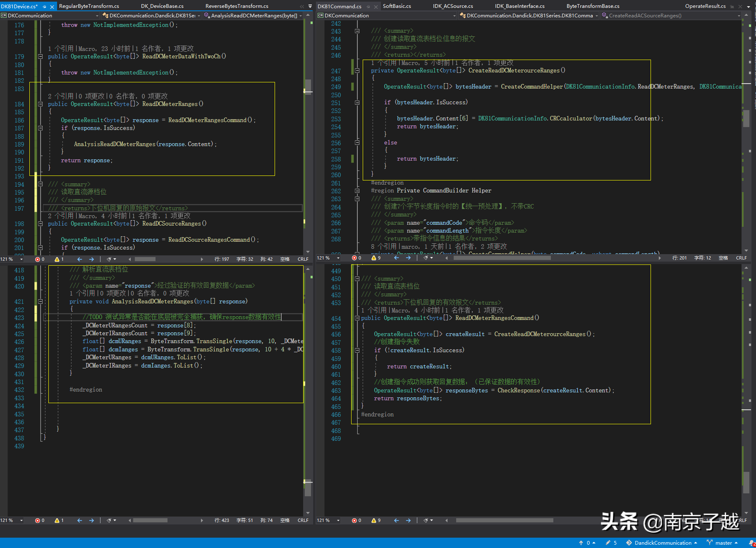Click the code cleanup broom in 行: 197 bar
Viewport: 756px width, 548px height.
[x=109, y=259]
